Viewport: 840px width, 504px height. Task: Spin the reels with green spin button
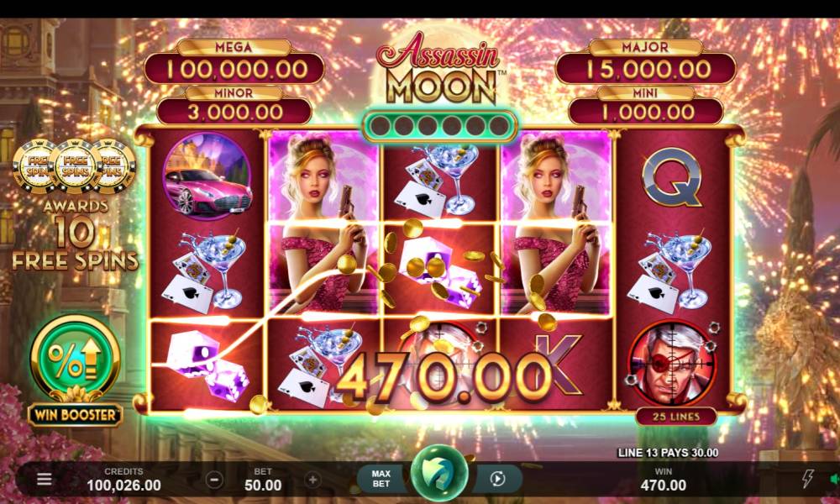click(x=439, y=474)
